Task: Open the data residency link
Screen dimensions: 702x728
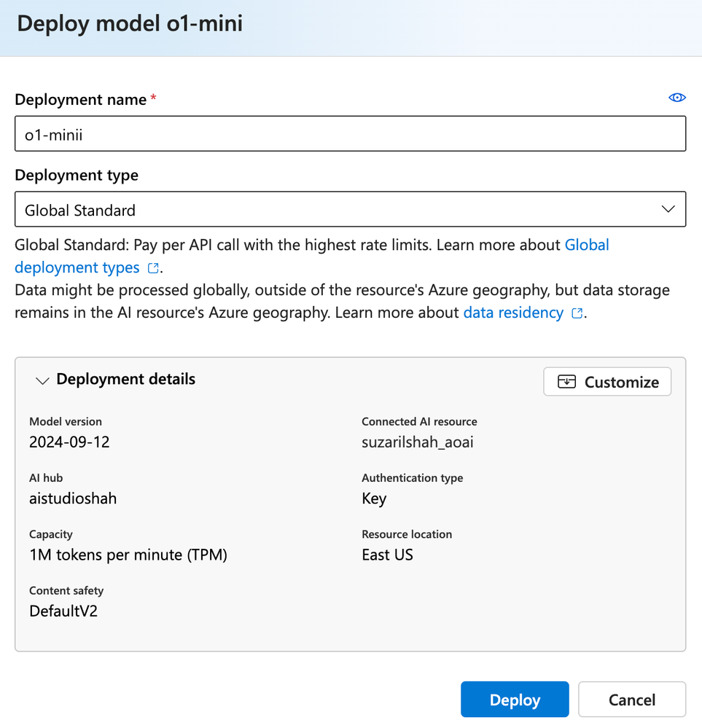Action: click(x=513, y=313)
